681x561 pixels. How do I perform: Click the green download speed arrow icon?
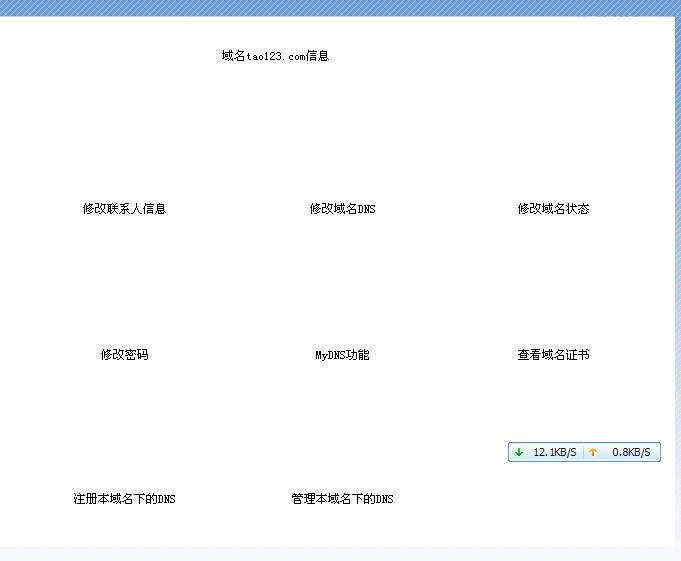pos(519,452)
